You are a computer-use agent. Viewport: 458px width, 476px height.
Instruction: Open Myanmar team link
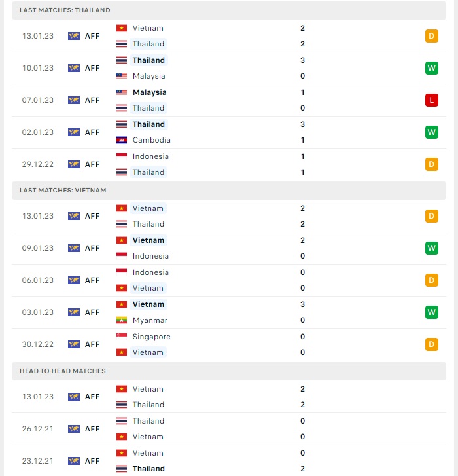coord(150,320)
